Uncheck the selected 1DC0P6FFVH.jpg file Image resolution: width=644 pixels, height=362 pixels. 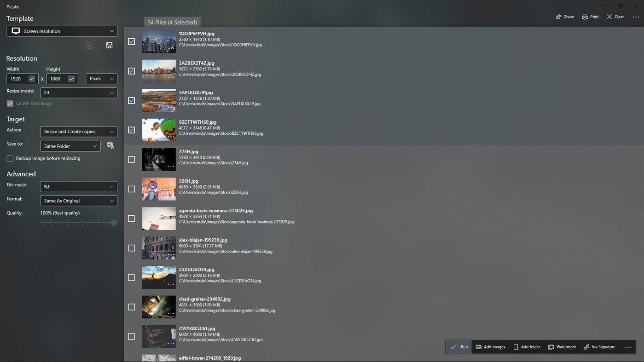(x=131, y=41)
